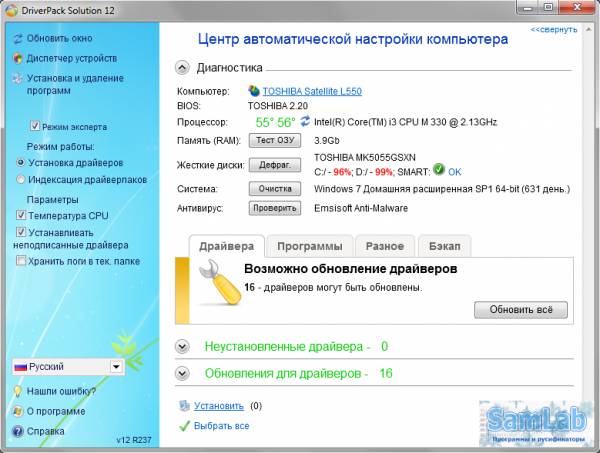Click the 'Emsisoft Anti-Malware' text

[361, 209]
